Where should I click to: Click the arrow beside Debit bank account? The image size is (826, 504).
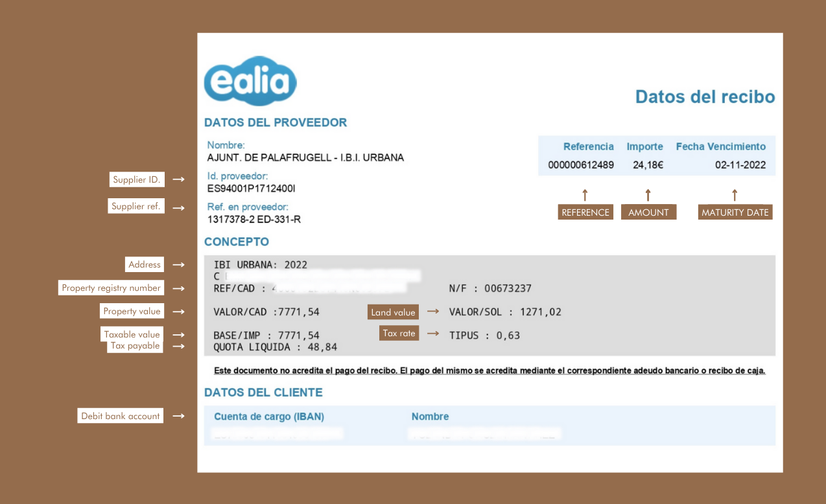pos(180,416)
